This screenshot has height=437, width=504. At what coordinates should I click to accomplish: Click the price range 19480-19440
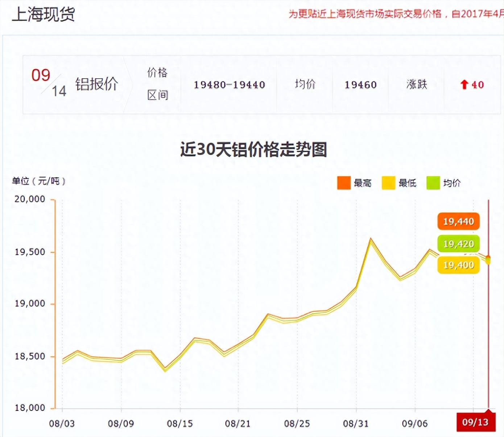tap(230, 85)
